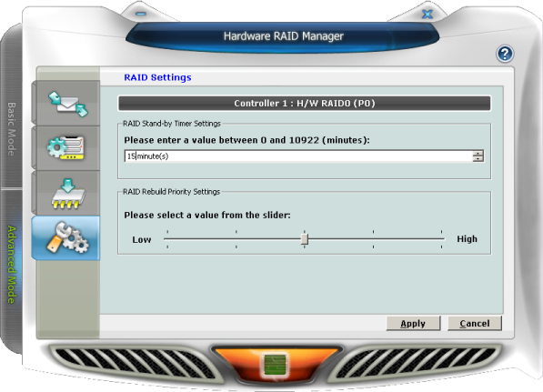Viewport: 543px width, 392px height.
Task: Select the firmware update chip icon
Action: pos(67,193)
